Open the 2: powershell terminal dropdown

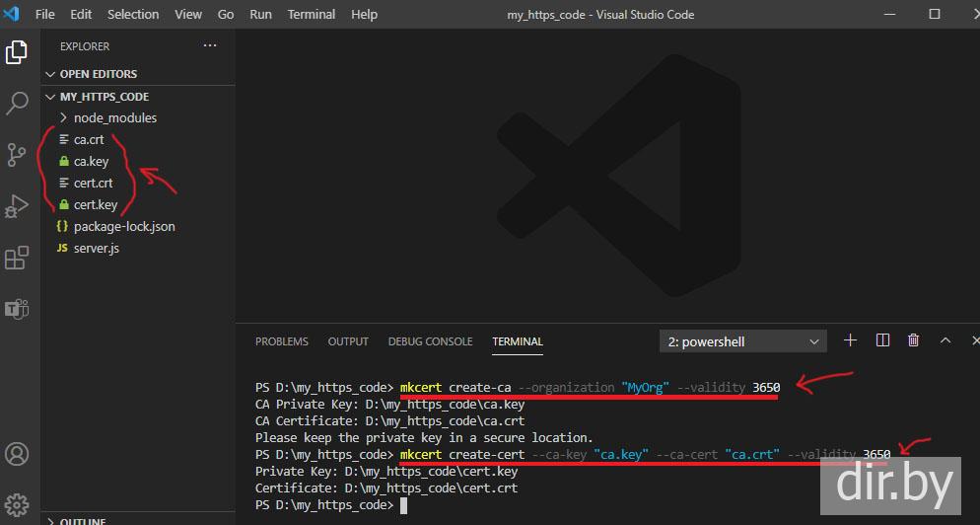pyautogui.click(x=743, y=341)
